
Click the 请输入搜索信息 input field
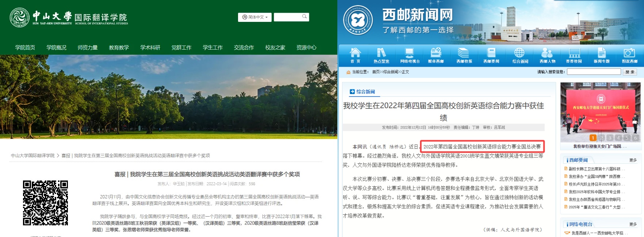[x=594, y=72]
